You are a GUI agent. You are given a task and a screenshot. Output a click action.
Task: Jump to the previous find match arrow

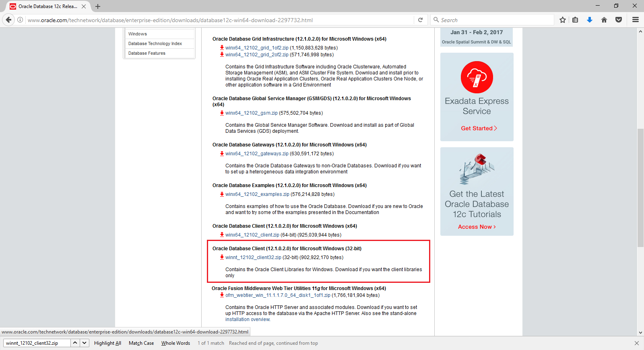(x=75, y=343)
